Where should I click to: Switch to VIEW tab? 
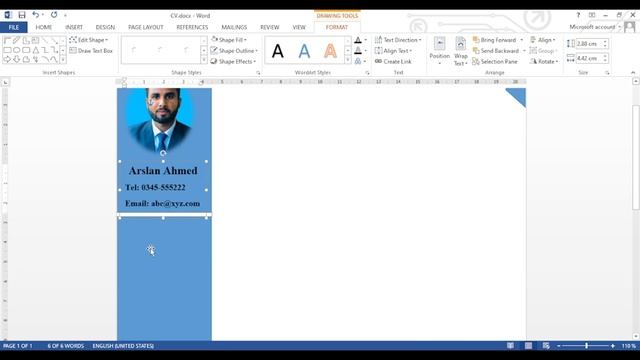299,27
